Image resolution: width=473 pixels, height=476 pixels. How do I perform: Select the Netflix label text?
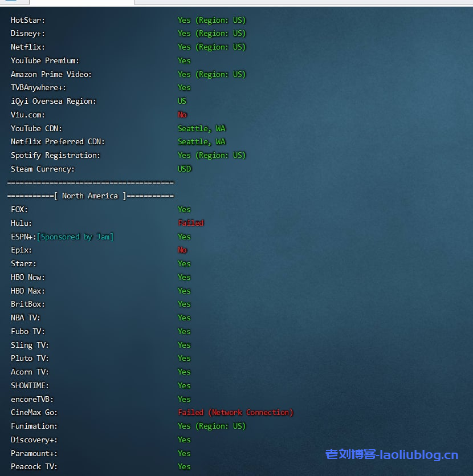(x=27, y=47)
